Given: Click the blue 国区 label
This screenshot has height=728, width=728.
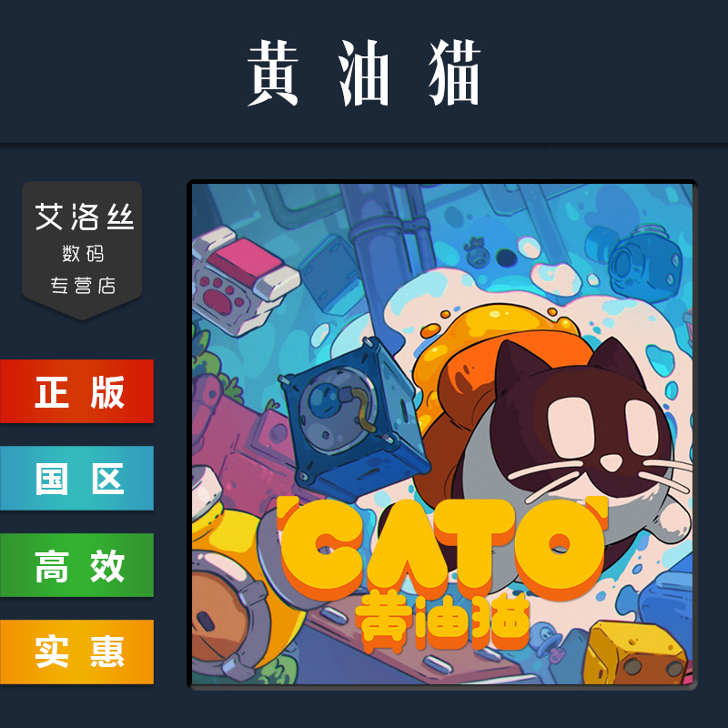Looking at the screenshot, I should (76, 479).
